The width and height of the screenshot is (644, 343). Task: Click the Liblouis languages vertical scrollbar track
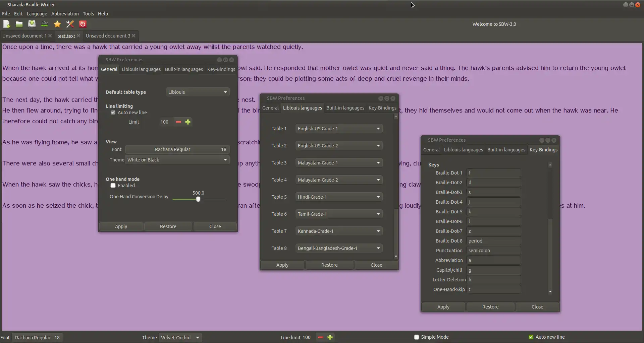click(396, 187)
